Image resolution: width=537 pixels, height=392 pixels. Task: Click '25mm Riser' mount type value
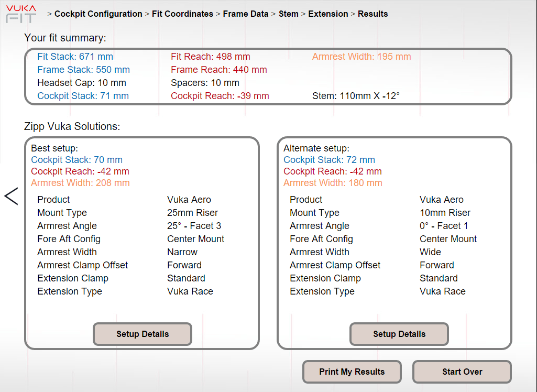click(192, 213)
